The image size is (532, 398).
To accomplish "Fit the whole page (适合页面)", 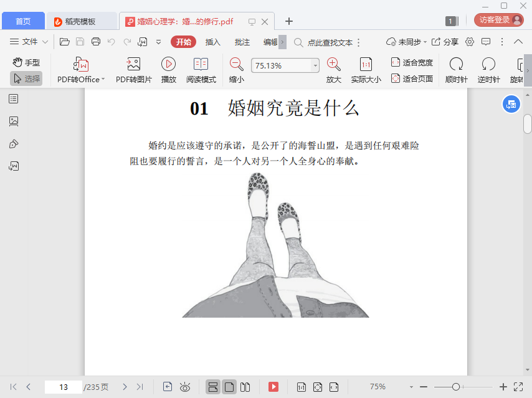I will (x=412, y=78).
